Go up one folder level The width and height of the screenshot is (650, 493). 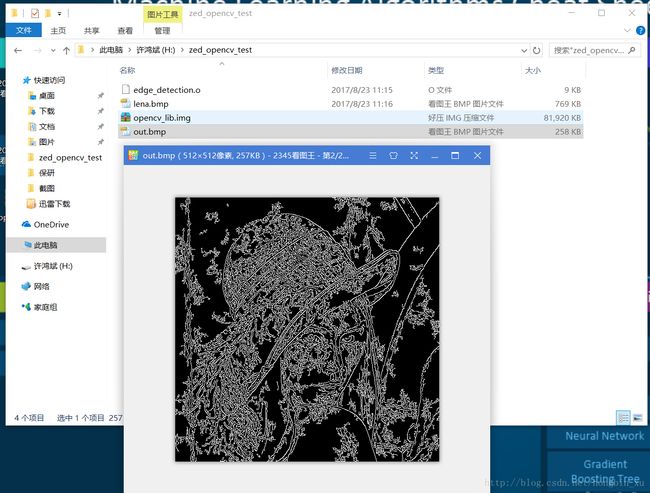click(66, 51)
